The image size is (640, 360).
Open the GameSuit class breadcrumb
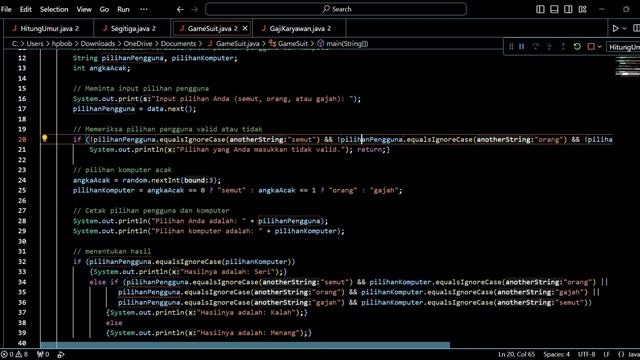289,43
